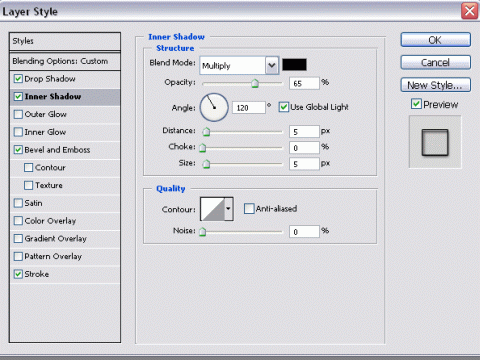Enable the Color Overlay checkbox

click(18, 221)
